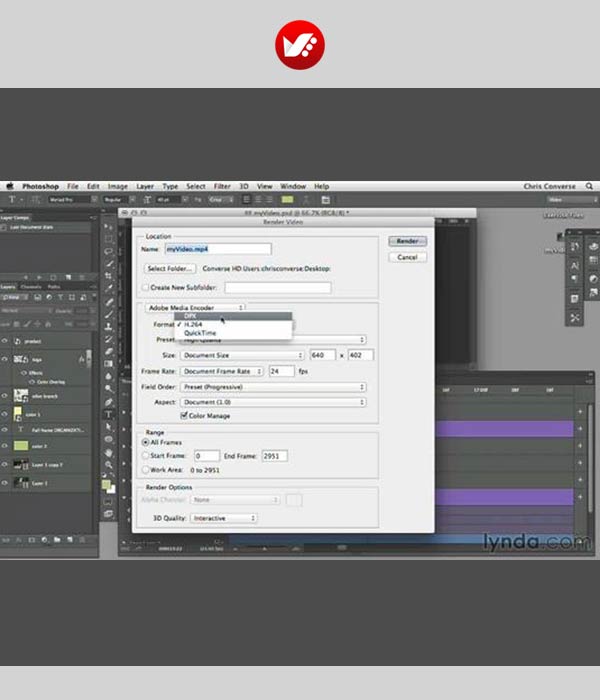Image resolution: width=600 pixels, height=700 pixels.
Task: Open the Tool Presets icon in right dock
Action: [x=575, y=318]
